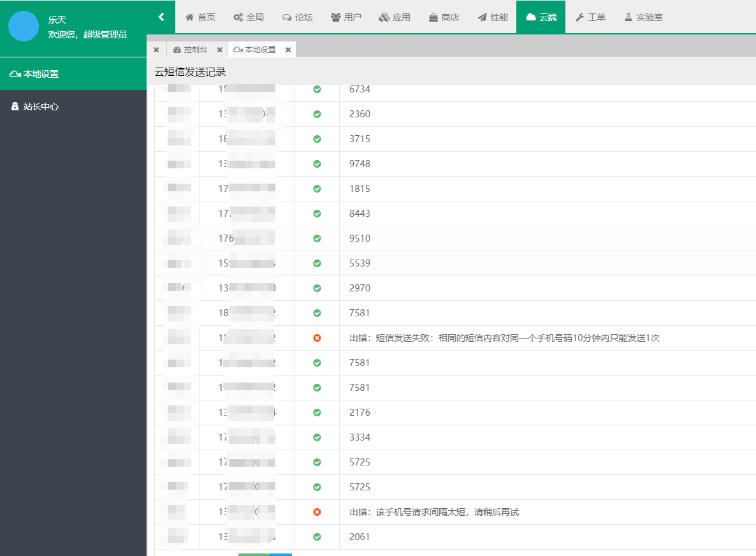
Task: Select the 性能 menu item
Action: [x=493, y=17]
